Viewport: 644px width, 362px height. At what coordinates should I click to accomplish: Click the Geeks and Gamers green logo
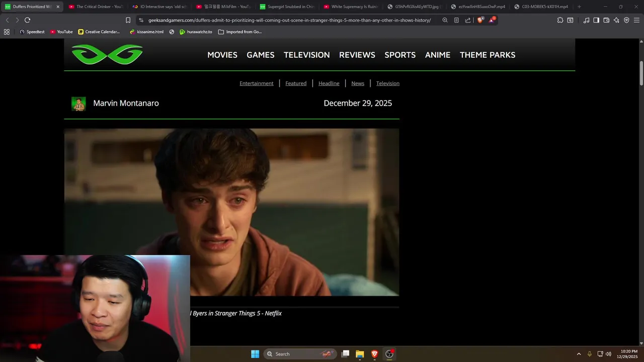click(107, 55)
